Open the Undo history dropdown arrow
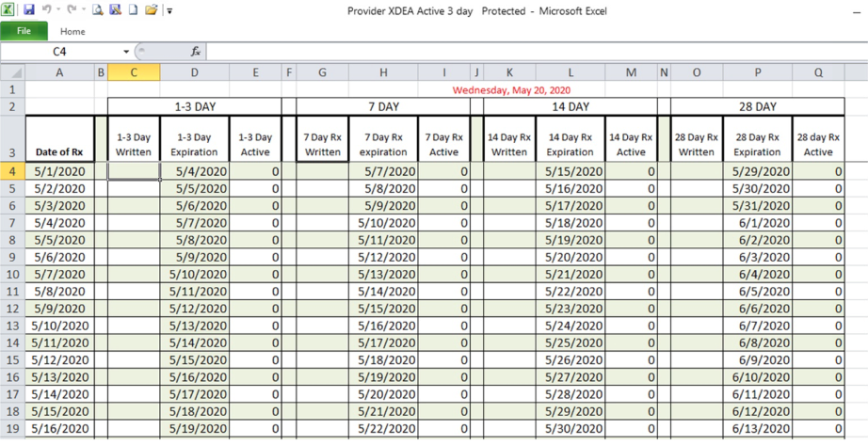Screen dimensions: 868x445 (x=58, y=10)
